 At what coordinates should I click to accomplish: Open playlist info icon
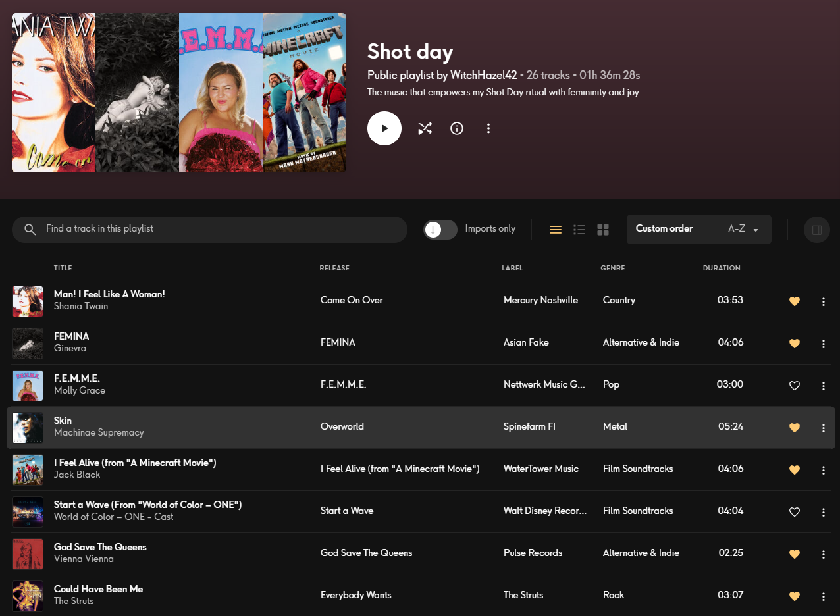457,128
